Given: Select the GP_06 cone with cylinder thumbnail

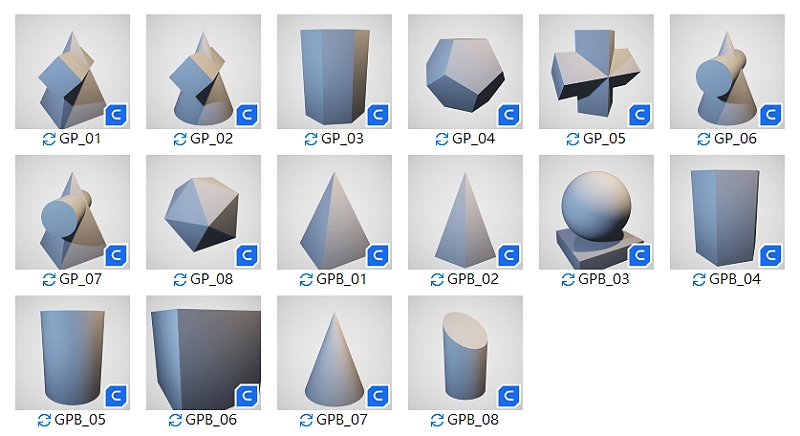Looking at the screenshot, I should 728,71.
